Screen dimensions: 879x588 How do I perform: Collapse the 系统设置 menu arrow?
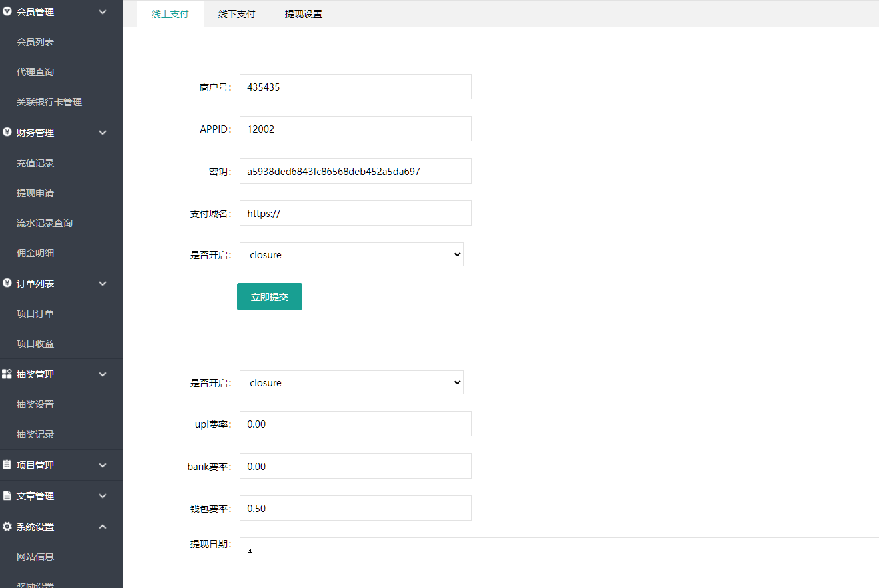[103, 527]
